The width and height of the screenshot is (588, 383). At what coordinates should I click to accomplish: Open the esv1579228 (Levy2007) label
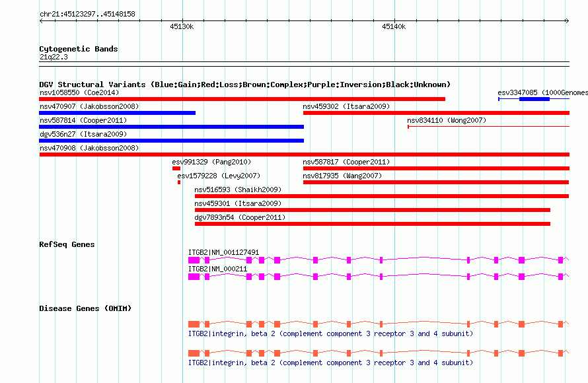(x=219, y=176)
